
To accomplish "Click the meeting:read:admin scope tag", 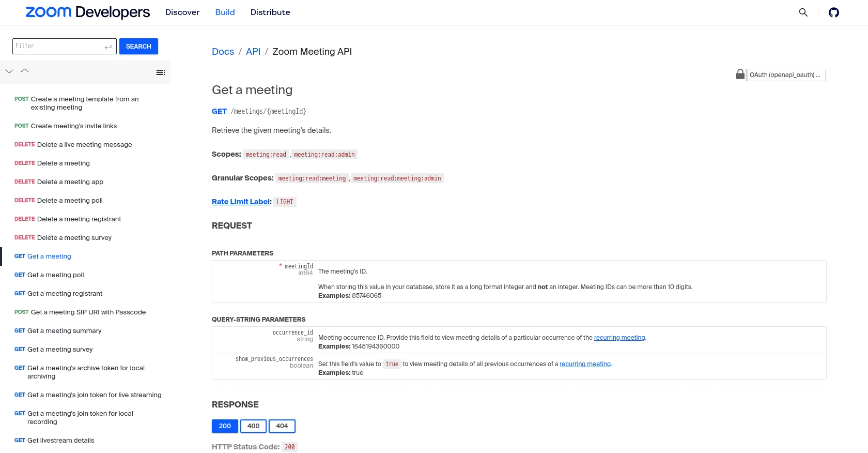I will click(x=324, y=155).
